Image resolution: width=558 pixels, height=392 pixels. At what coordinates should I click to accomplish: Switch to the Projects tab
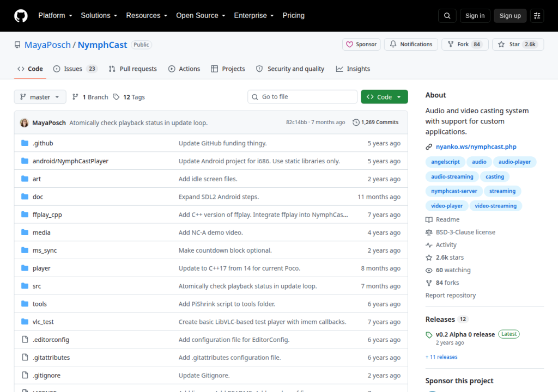tap(228, 69)
